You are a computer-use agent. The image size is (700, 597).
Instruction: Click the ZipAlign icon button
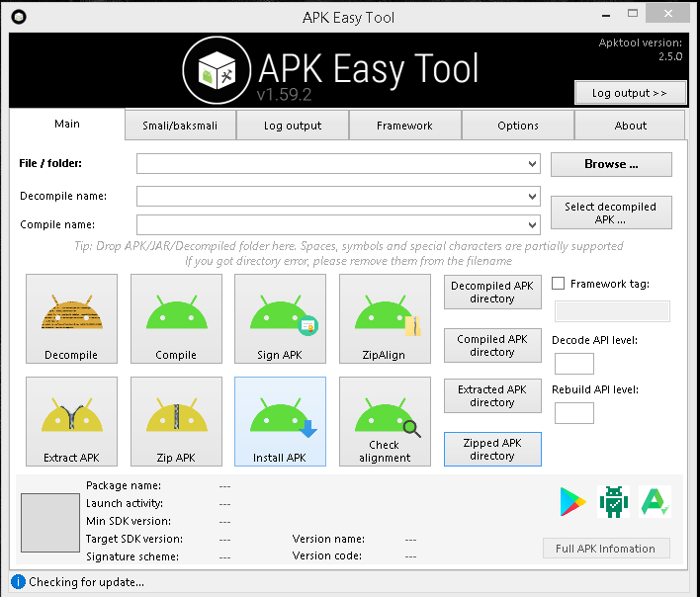385,318
